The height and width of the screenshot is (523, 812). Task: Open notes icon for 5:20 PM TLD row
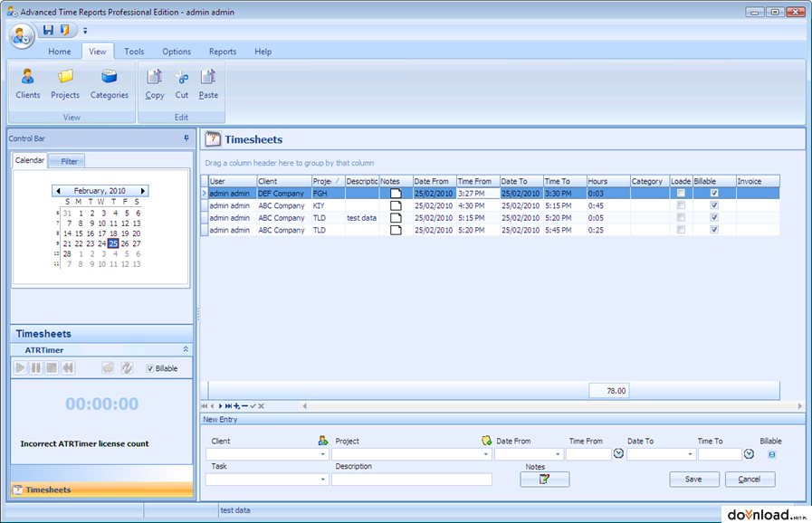click(396, 230)
